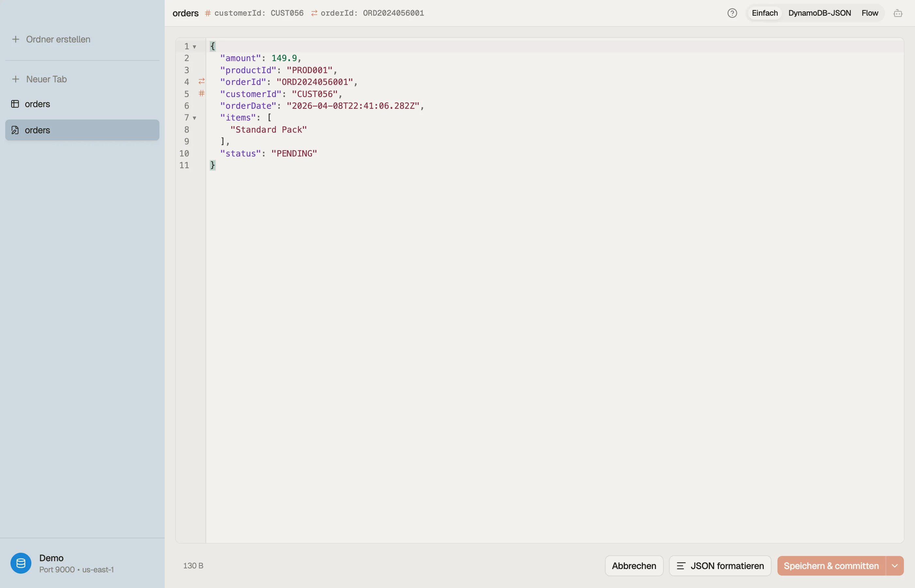This screenshot has width=915, height=588.
Task: Click the Abbrechen button
Action: point(634,566)
